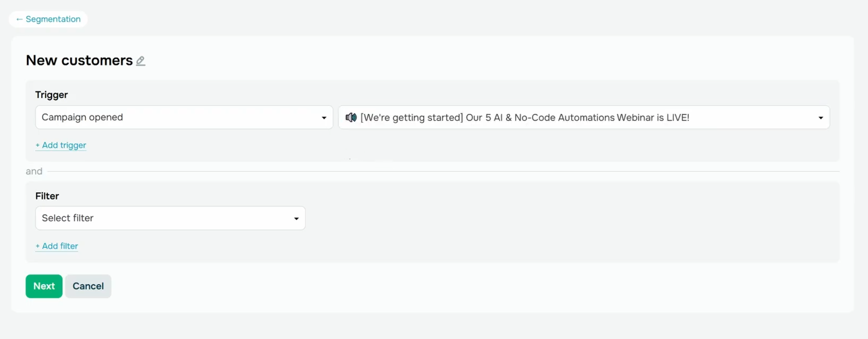Add another trigger with Add trigger link
The height and width of the screenshot is (339, 868).
[61, 145]
